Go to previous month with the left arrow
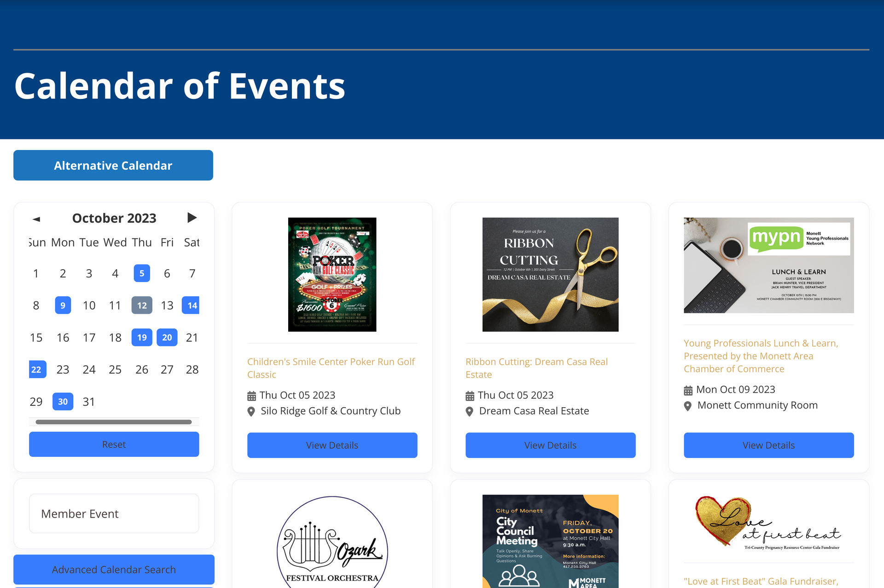 click(36, 218)
